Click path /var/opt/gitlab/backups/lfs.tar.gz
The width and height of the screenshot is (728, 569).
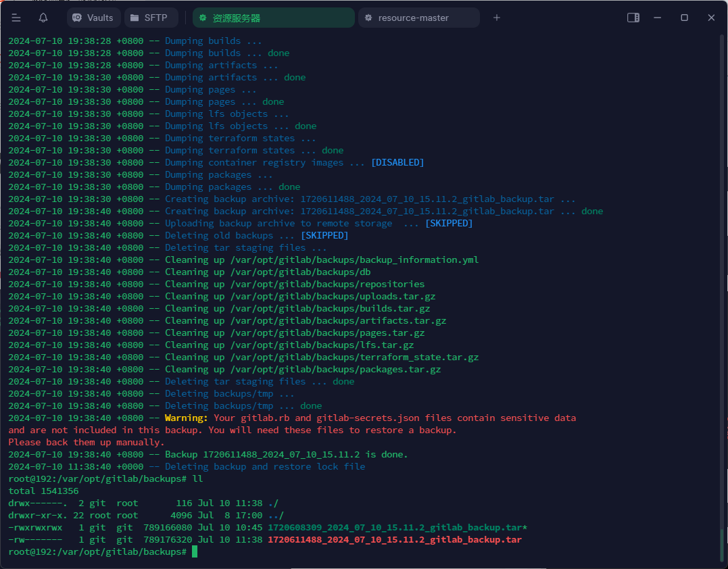[322, 345]
